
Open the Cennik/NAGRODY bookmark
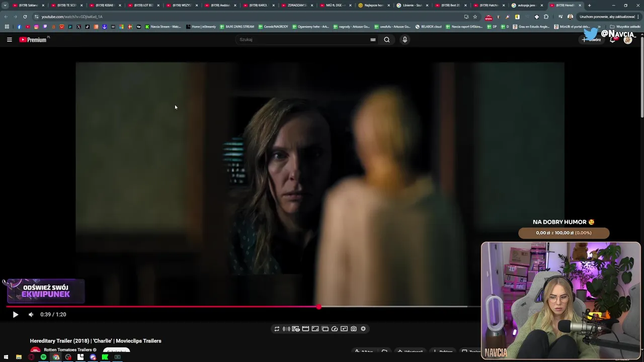(273, 27)
